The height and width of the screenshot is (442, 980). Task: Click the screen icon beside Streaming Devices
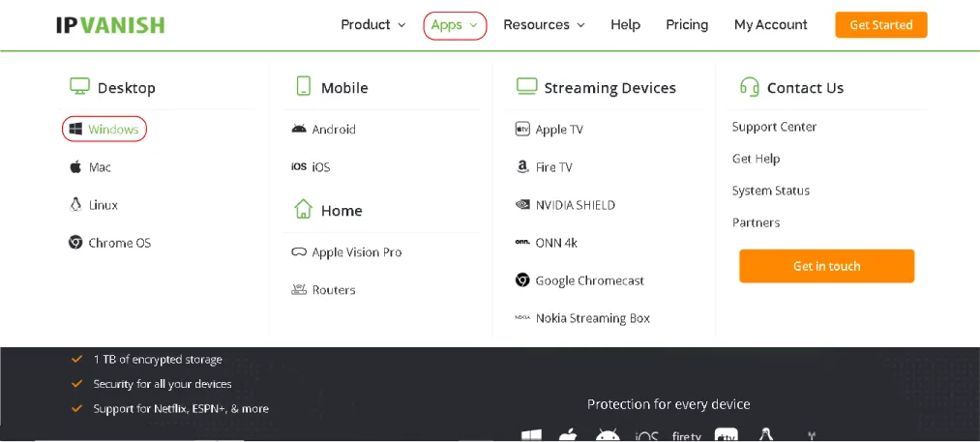[526, 86]
